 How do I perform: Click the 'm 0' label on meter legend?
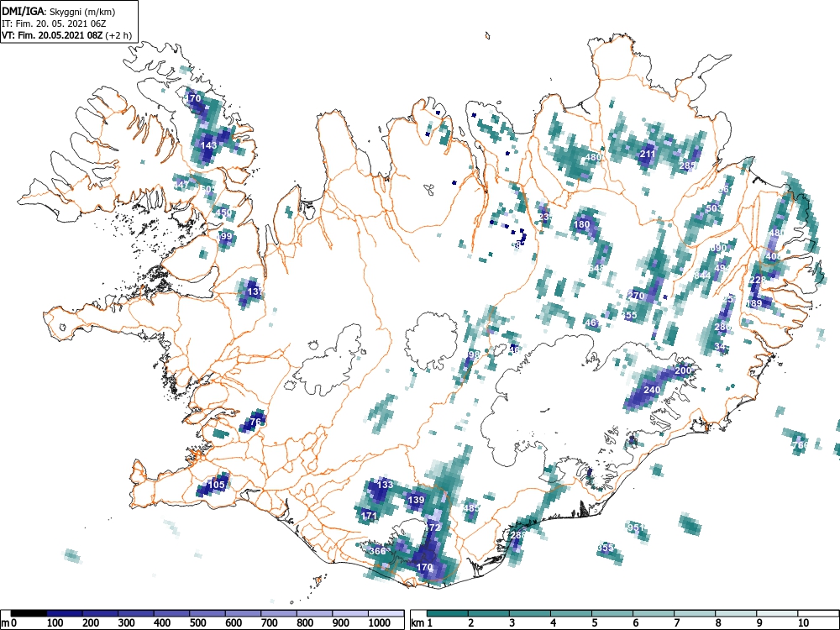9,622
